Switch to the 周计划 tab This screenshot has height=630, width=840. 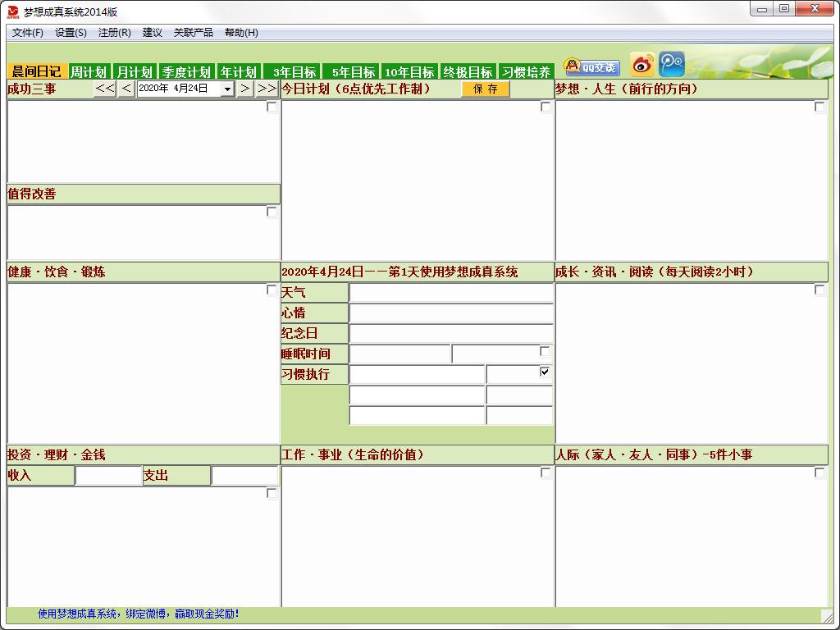click(88, 72)
